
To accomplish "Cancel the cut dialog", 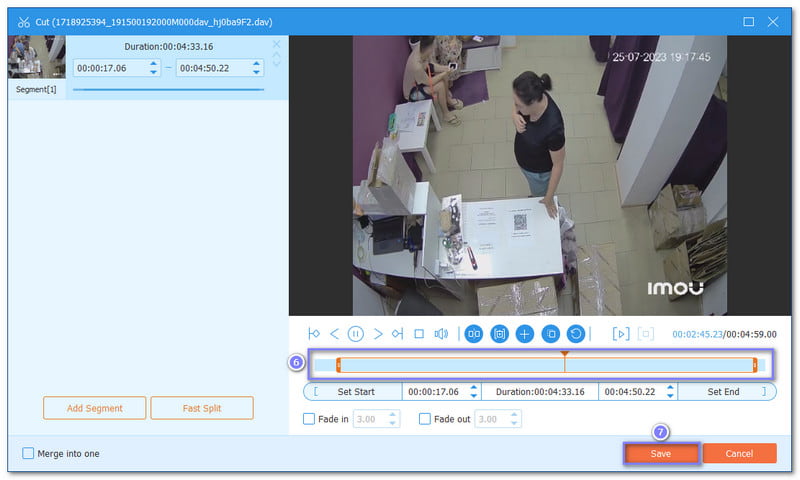I will pos(739,453).
